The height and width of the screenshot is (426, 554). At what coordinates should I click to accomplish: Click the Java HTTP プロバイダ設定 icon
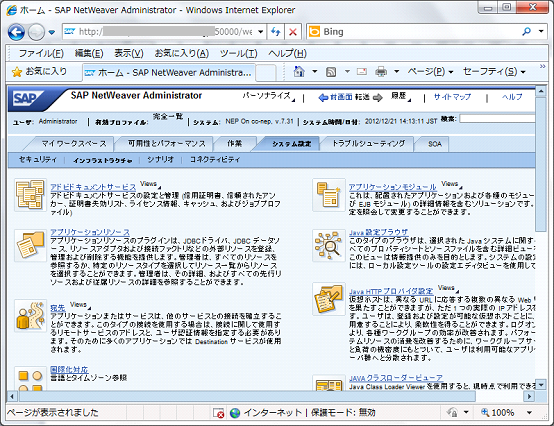pos(329,299)
